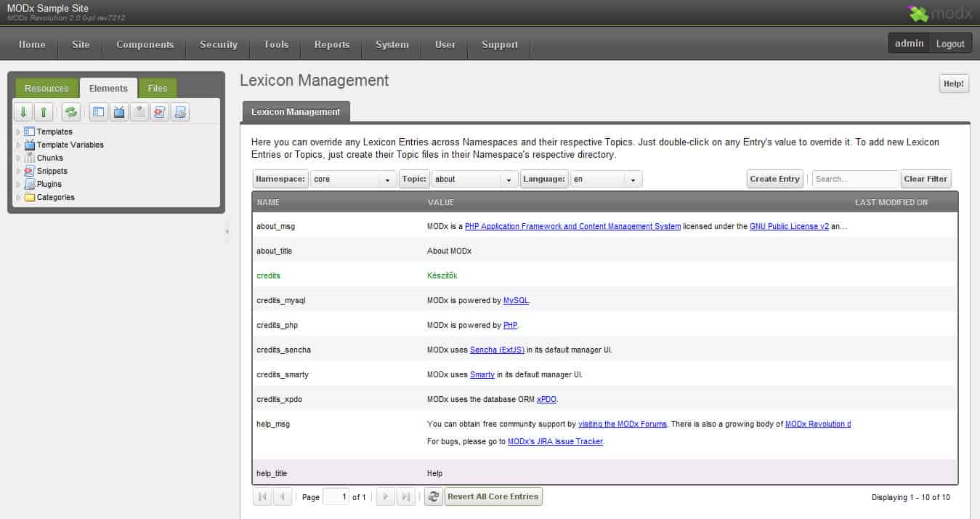Click Revert All Core Entries button
980x519 pixels.
[x=493, y=496]
